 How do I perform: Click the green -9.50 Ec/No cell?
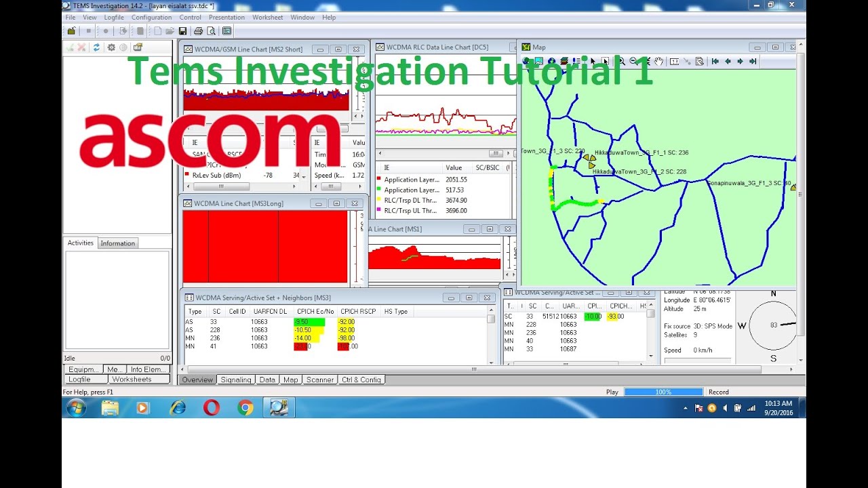[309, 322]
